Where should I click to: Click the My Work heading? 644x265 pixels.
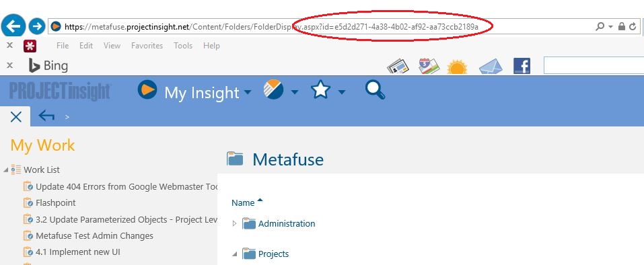click(42, 145)
